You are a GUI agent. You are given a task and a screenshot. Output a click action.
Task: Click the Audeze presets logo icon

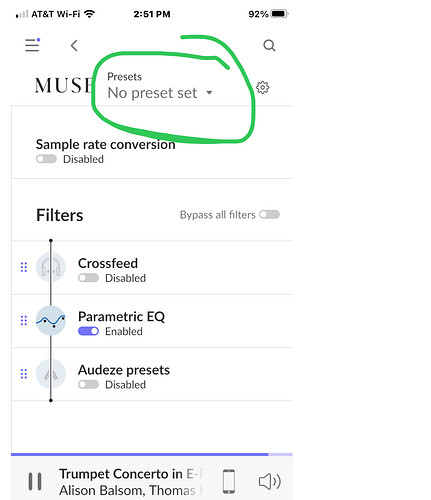pyautogui.click(x=51, y=374)
